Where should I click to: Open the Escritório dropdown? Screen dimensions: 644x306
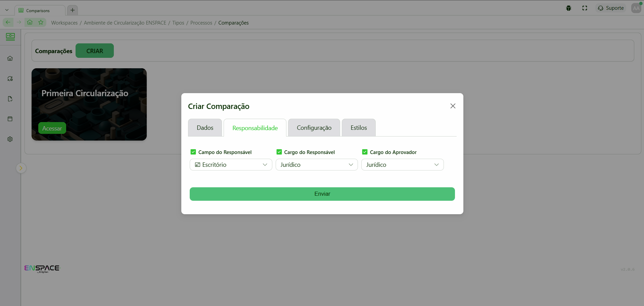pos(231,165)
